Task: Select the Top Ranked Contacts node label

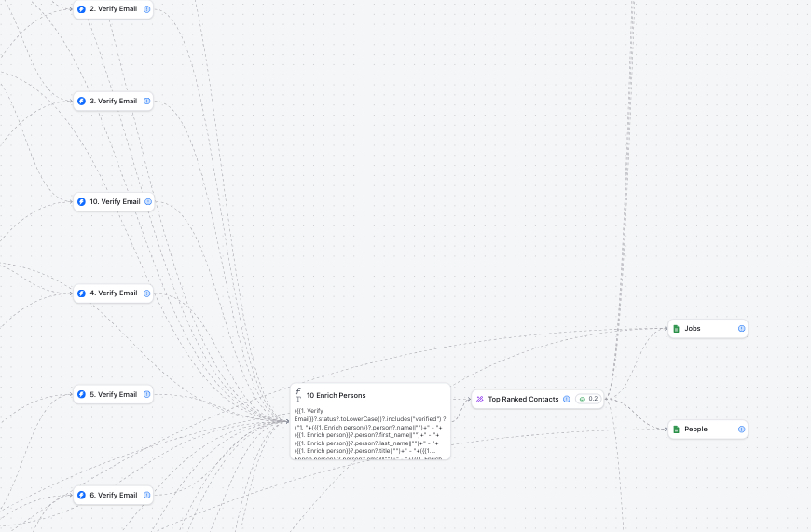Action: 524,399
